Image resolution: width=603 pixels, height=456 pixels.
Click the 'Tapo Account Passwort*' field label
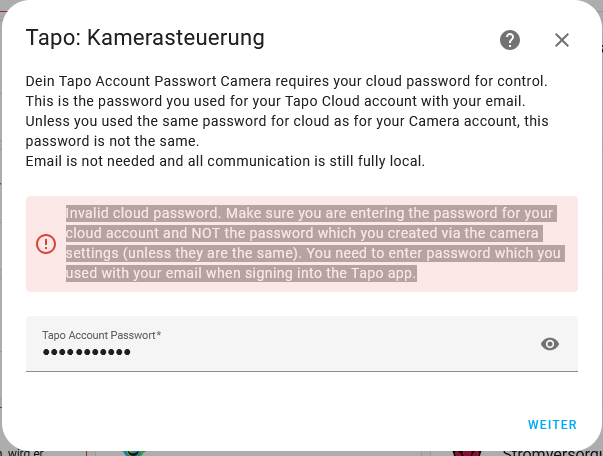click(x=101, y=335)
